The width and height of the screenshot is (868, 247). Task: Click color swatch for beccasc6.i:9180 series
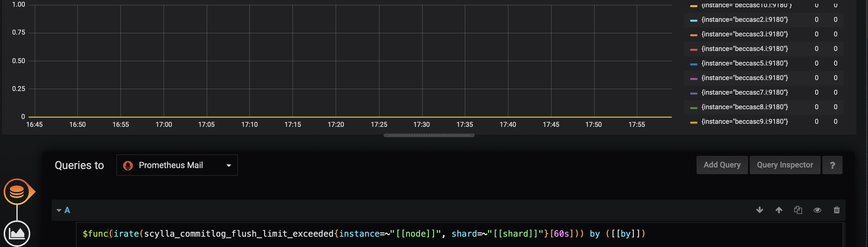click(694, 78)
